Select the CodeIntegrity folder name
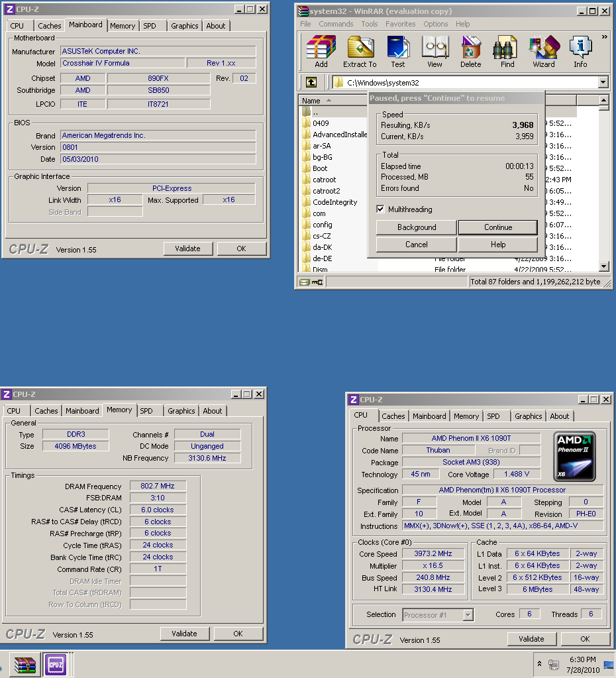The image size is (616, 678). coord(335,202)
